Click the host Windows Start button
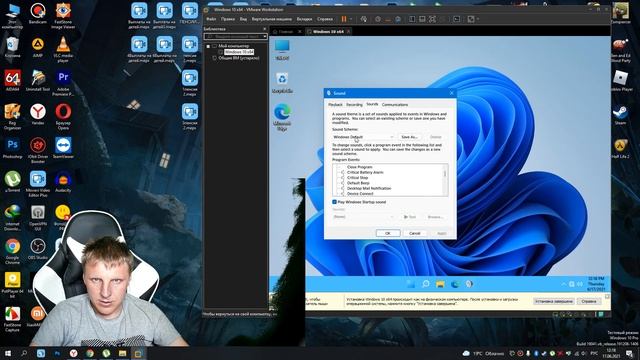Image resolution: width=640 pixels, height=360 pixels. point(7,353)
